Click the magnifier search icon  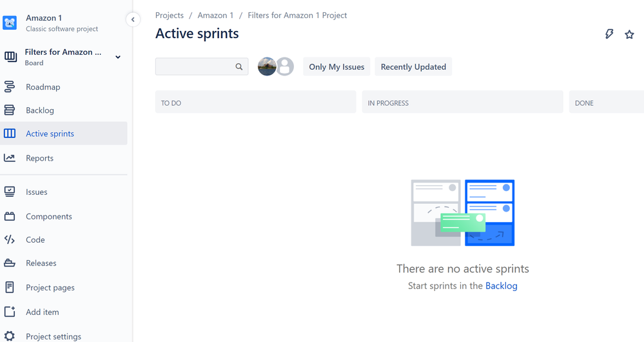click(239, 66)
